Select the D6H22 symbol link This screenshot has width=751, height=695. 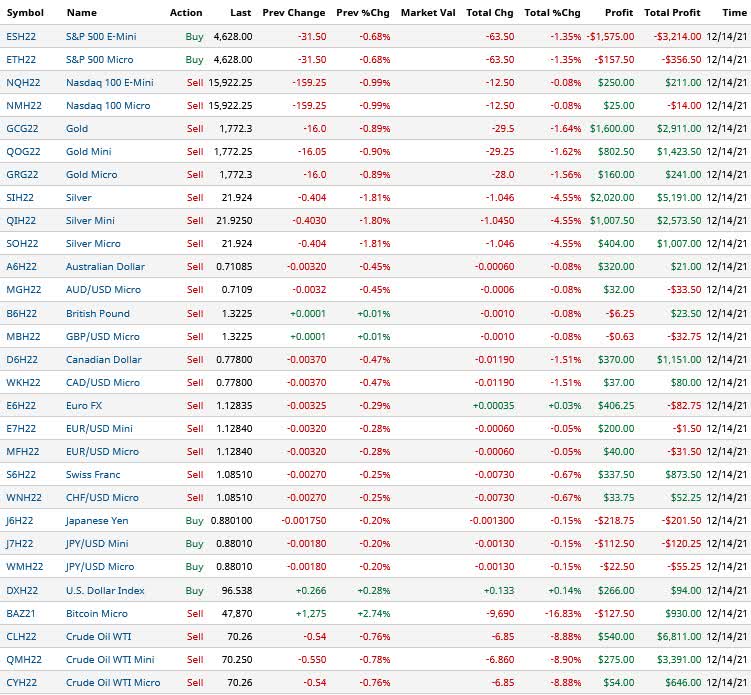point(22,359)
